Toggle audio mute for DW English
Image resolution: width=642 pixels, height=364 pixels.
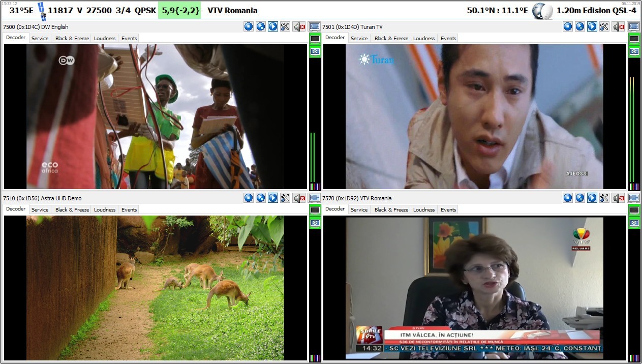299,26
